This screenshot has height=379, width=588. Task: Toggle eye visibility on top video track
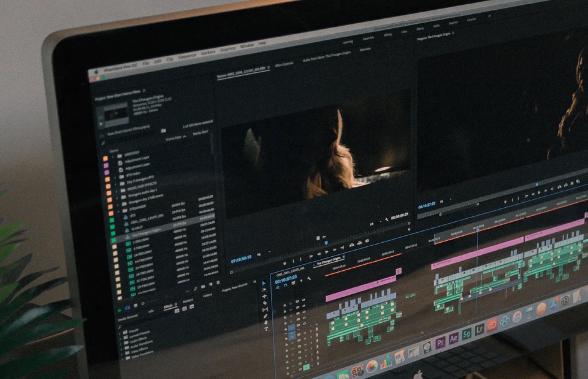point(303,300)
